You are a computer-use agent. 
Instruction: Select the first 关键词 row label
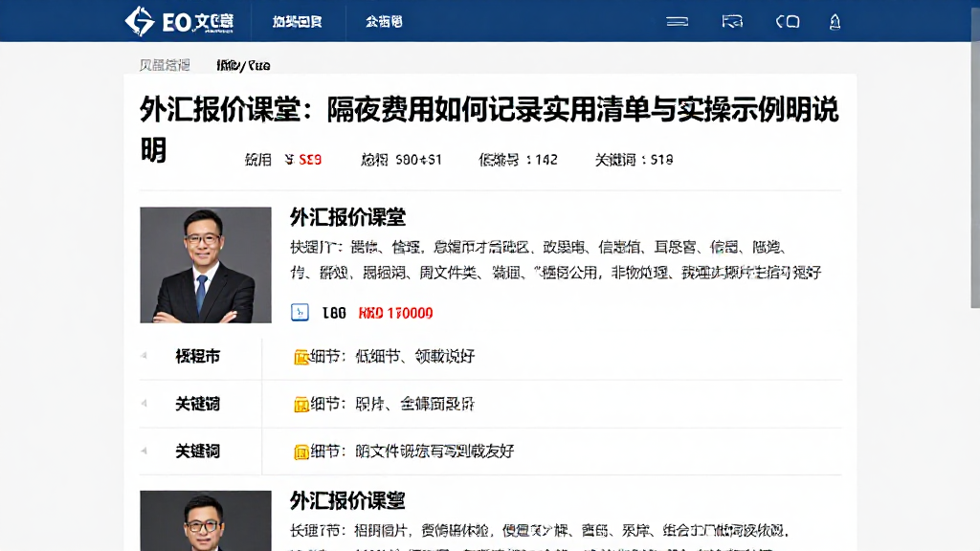(197, 404)
